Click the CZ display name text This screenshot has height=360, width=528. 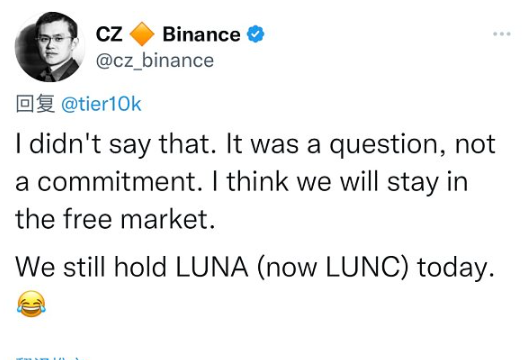click(109, 34)
